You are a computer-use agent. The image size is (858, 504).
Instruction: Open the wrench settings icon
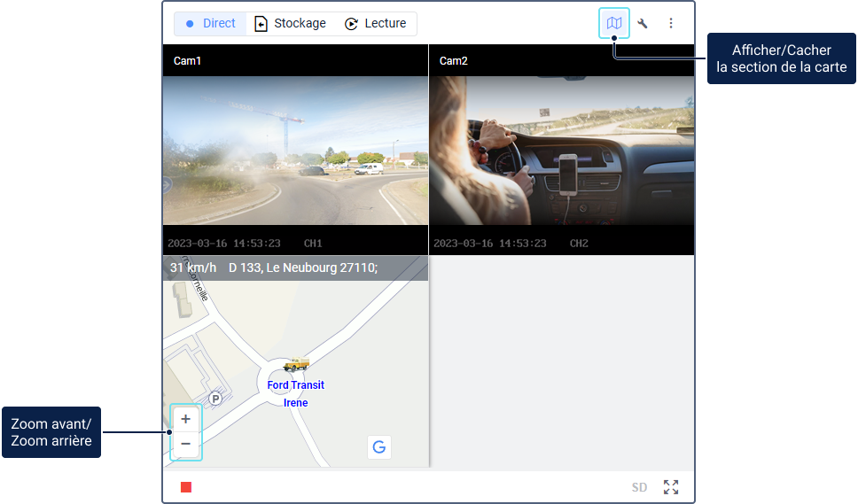coord(643,24)
